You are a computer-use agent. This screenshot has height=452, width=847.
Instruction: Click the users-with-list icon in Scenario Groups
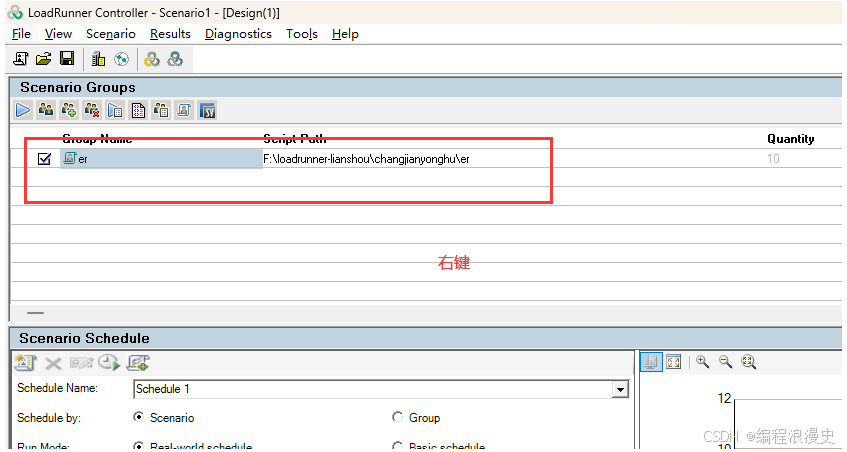(161, 110)
